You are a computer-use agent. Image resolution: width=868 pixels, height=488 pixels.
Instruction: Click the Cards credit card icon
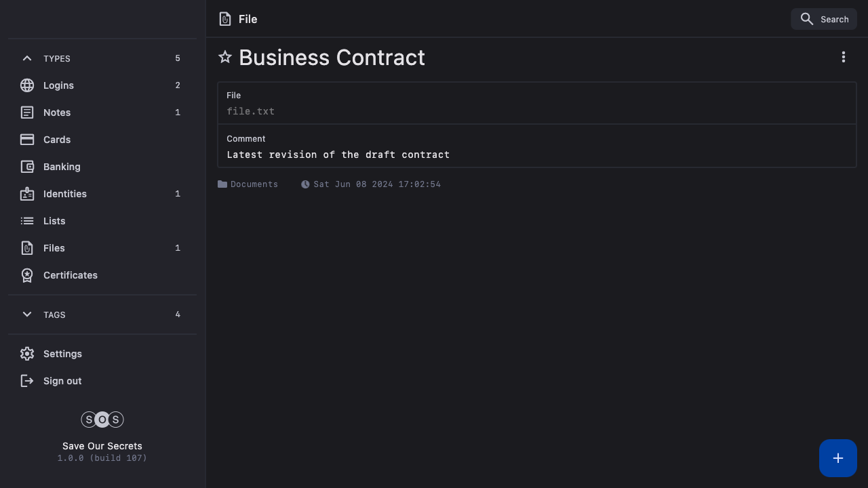[27, 140]
